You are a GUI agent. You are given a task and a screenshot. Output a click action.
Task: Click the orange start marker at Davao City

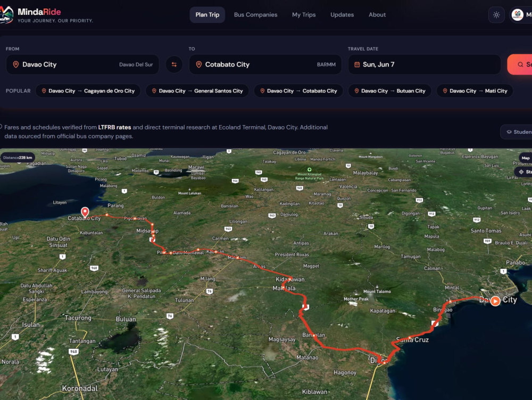pyautogui.click(x=495, y=301)
